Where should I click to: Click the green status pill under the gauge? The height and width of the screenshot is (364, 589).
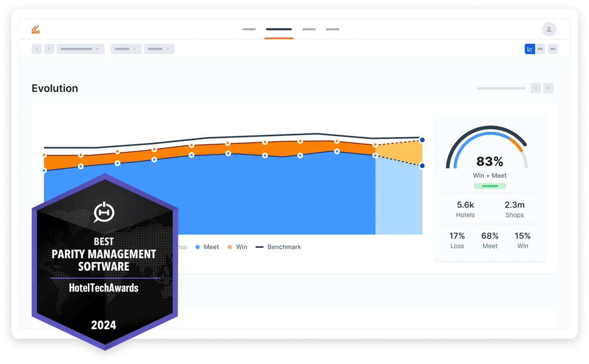[490, 186]
